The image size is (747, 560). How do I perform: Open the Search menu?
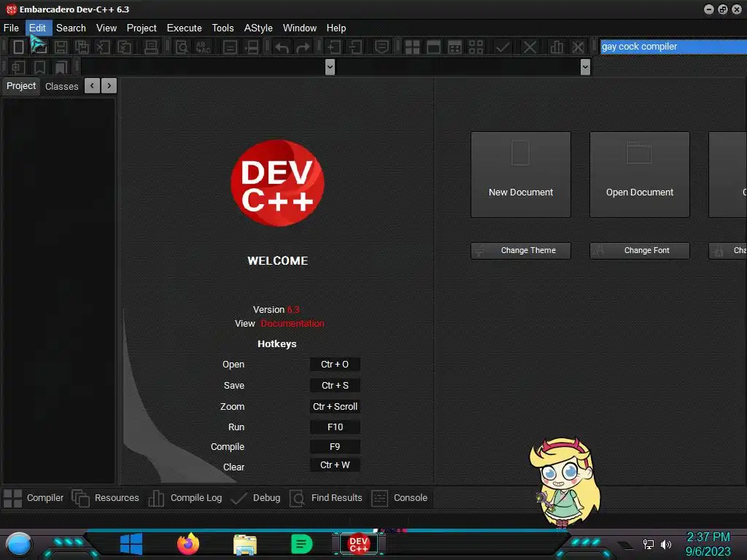click(71, 28)
